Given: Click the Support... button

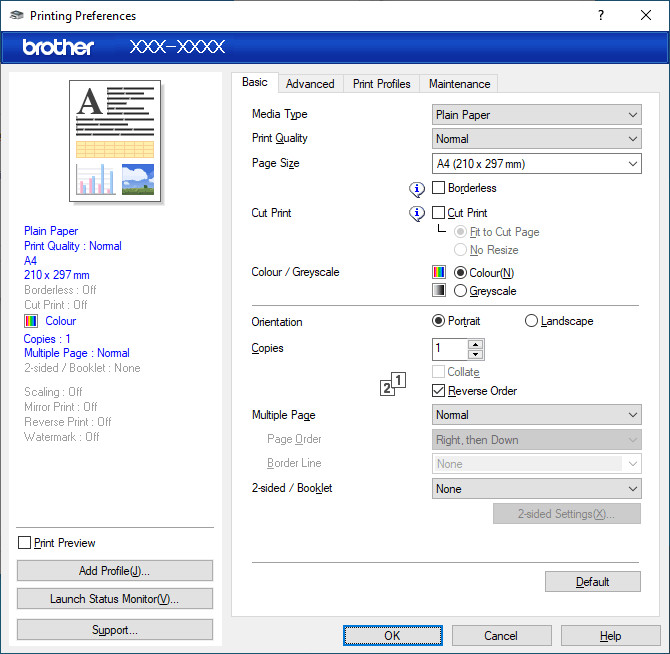Looking at the screenshot, I should pyautogui.click(x=115, y=630).
